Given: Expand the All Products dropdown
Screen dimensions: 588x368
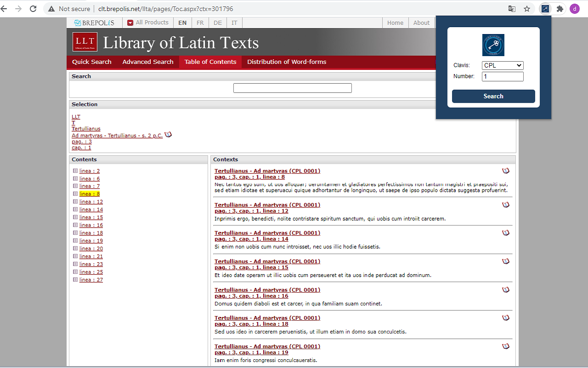Looking at the screenshot, I should (x=148, y=23).
